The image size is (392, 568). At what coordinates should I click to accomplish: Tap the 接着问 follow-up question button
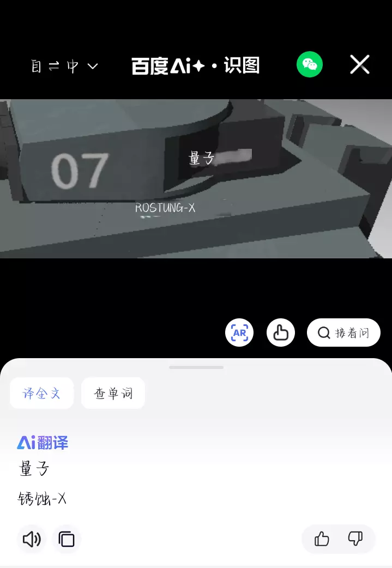click(343, 333)
